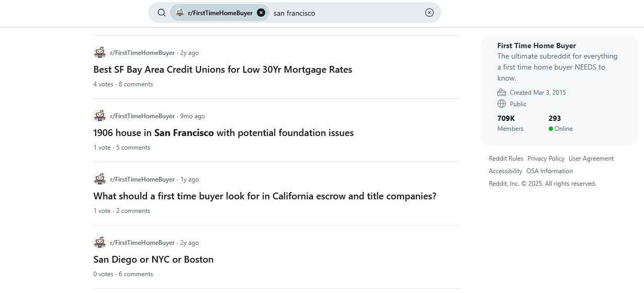Open the Accessibility link
The width and height of the screenshot is (644, 293).
(505, 171)
